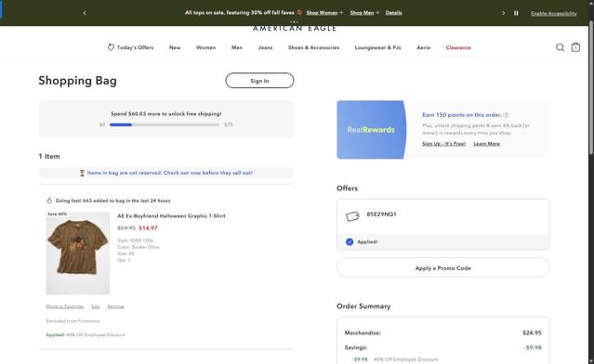Click Sign Up - It's Free link

pos(443,144)
